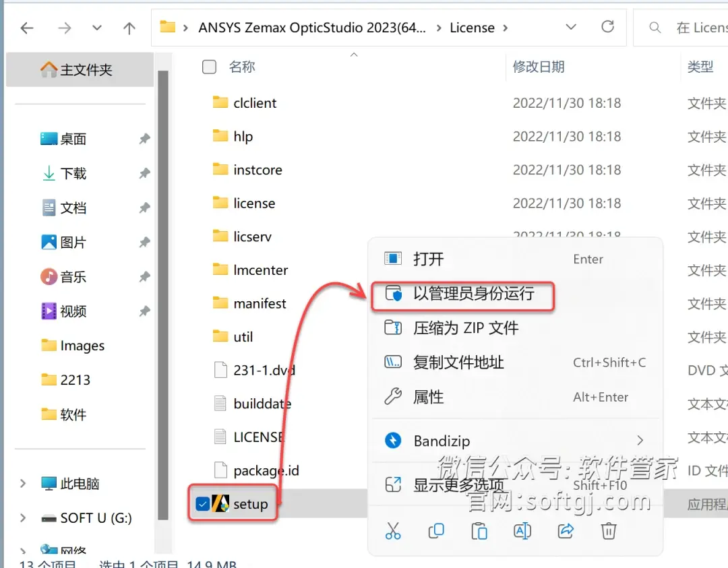
Task: Select the package.id file
Action: pos(266,470)
